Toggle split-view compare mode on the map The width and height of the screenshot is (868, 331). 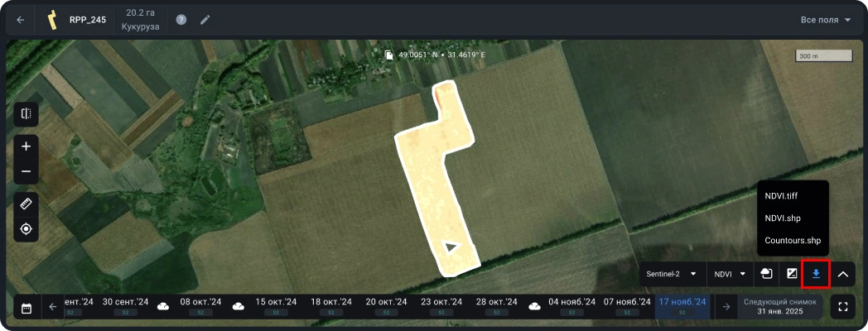point(26,114)
